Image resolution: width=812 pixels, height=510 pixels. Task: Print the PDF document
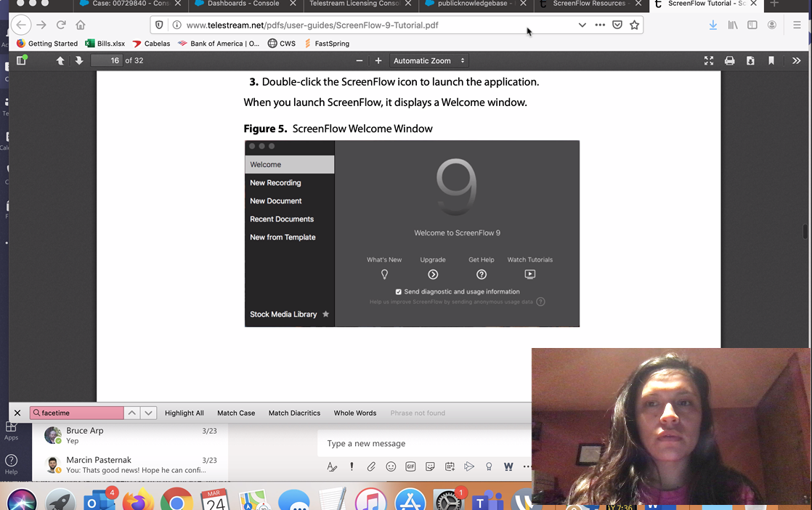coord(730,60)
